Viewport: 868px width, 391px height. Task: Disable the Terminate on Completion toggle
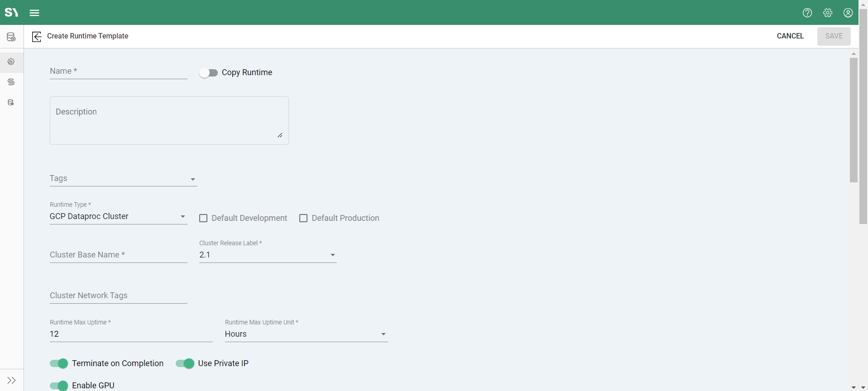(x=59, y=363)
